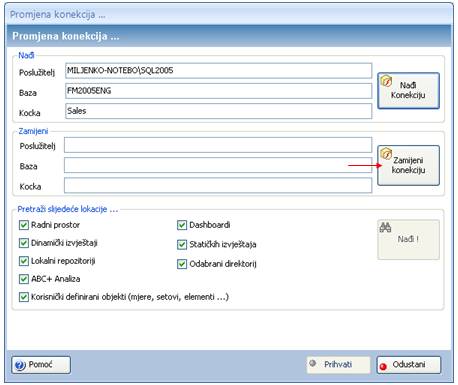The image size is (458, 385).
Task: Toggle the Dinamički izvještaji checkbox
Action: click(24, 243)
